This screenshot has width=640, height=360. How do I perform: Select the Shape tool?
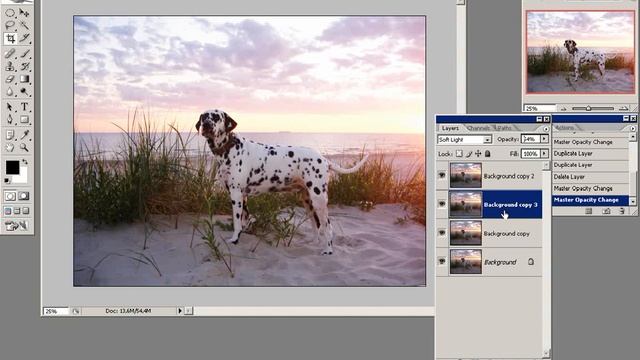click(x=24, y=120)
